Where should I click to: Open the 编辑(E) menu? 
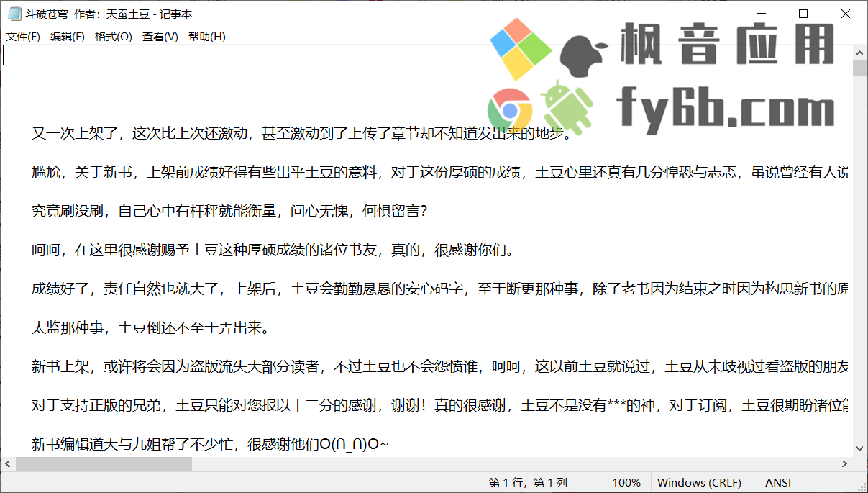[x=68, y=37]
